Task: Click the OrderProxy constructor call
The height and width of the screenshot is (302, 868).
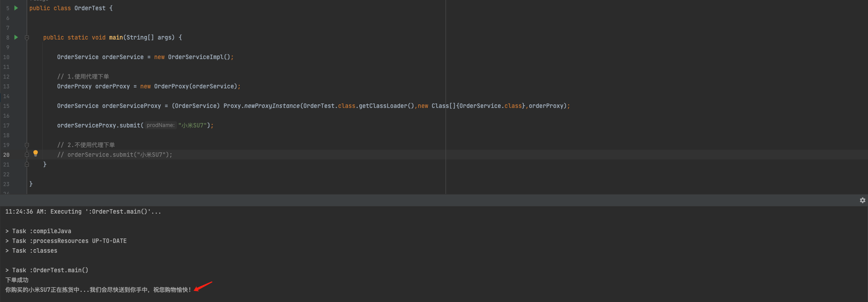Action: [171, 86]
